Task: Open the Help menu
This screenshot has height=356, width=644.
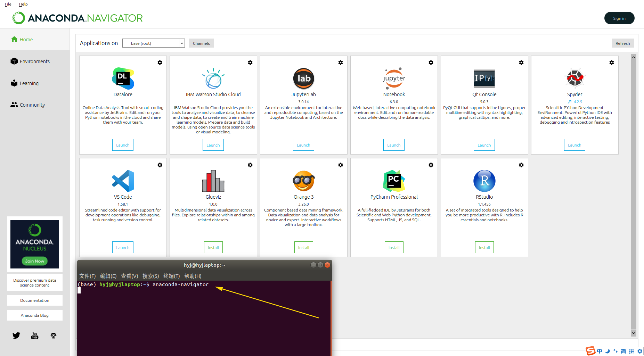Action: 23,4
